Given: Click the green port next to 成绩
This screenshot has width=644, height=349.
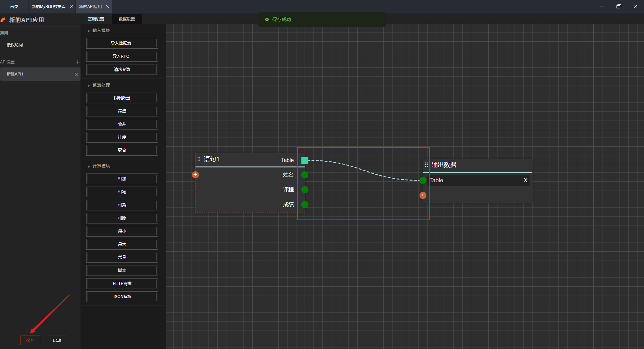Looking at the screenshot, I should pos(305,204).
